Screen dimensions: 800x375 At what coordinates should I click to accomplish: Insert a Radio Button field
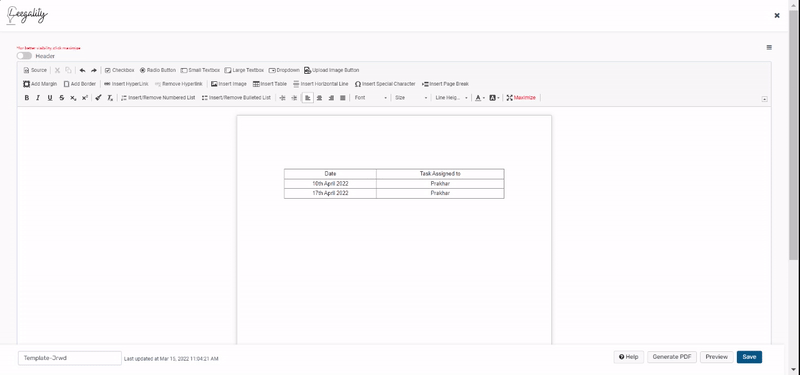point(158,70)
